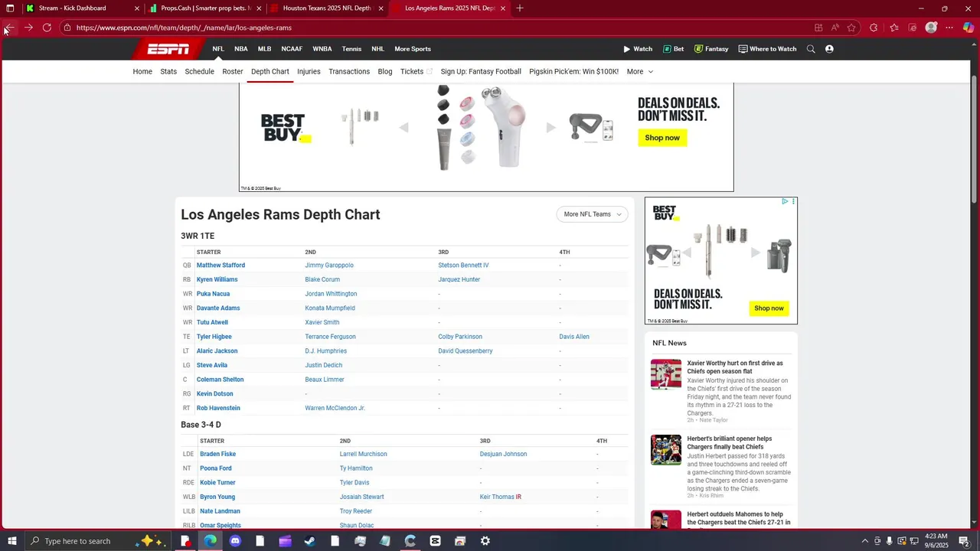Viewport: 980px width, 551px height.
Task: Click the Watch play icon link
Action: pyautogui.click(x=637, y=49)
